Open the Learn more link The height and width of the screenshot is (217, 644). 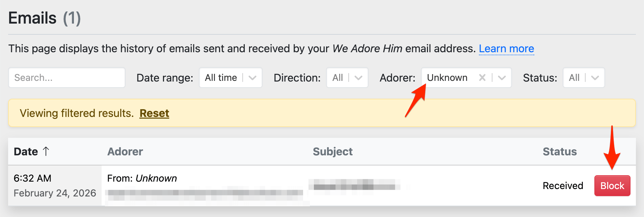506,49
